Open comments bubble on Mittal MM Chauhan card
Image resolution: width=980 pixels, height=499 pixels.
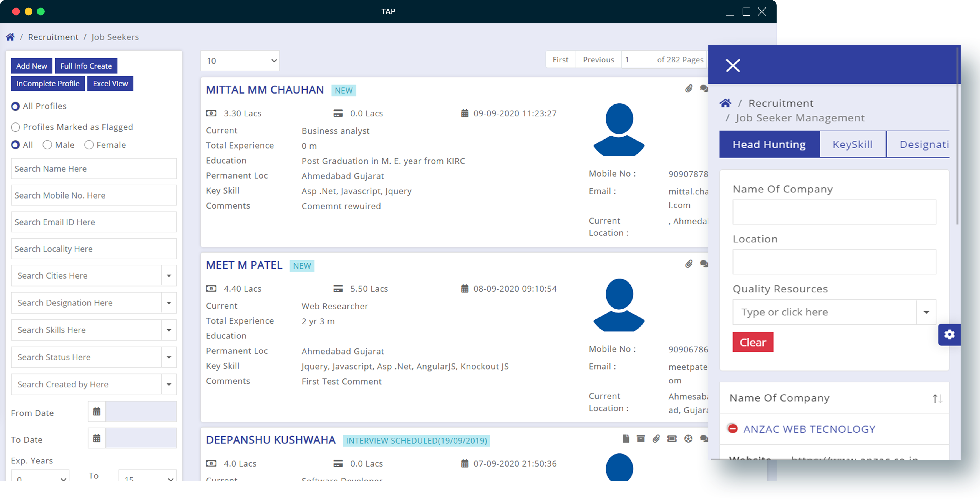(704, 88)
